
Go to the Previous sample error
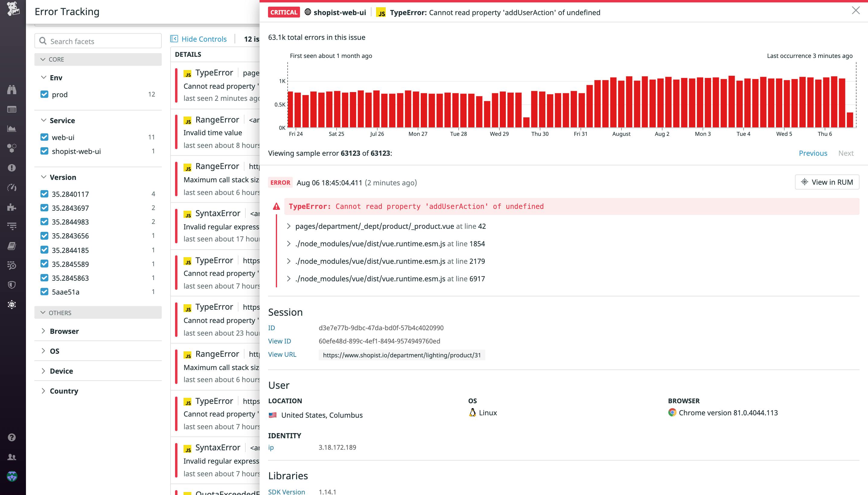tap(813, 153)
